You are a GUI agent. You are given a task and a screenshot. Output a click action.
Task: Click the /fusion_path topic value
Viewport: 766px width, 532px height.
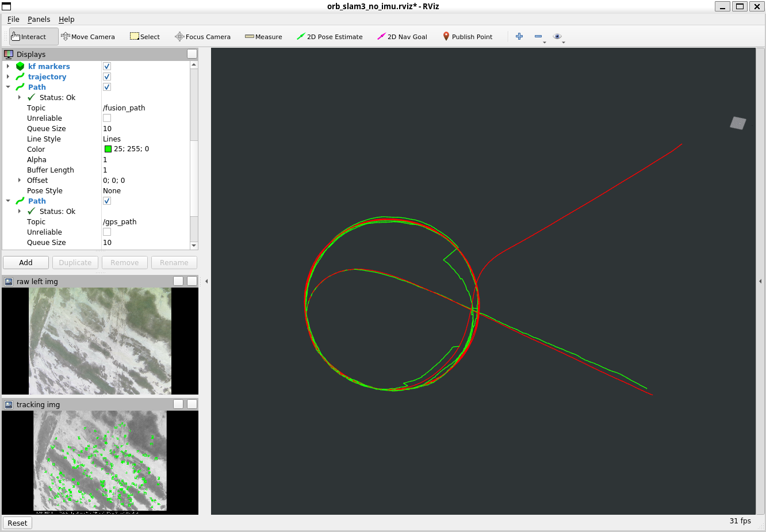pos(124,108)
